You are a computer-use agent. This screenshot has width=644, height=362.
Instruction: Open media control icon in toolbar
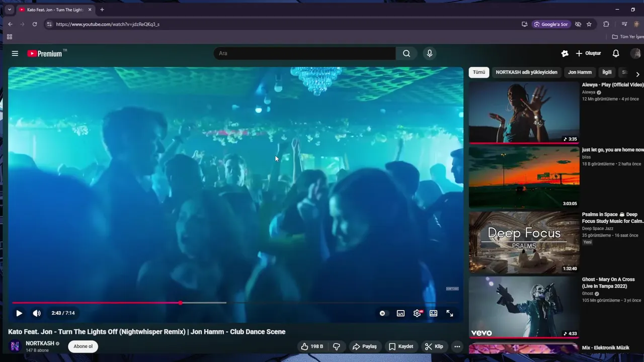tap(624, 24)
